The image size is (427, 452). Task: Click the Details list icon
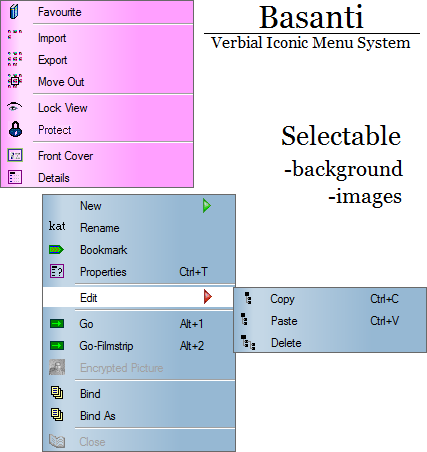point(15,177)
